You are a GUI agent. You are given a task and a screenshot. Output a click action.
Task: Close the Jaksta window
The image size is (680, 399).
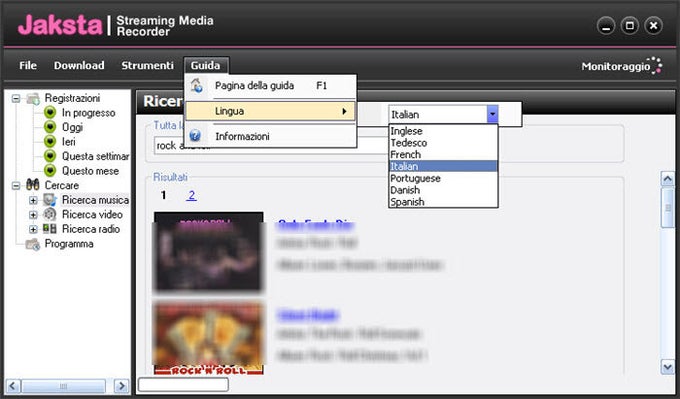pyautogui.click(x=653, y=26)
